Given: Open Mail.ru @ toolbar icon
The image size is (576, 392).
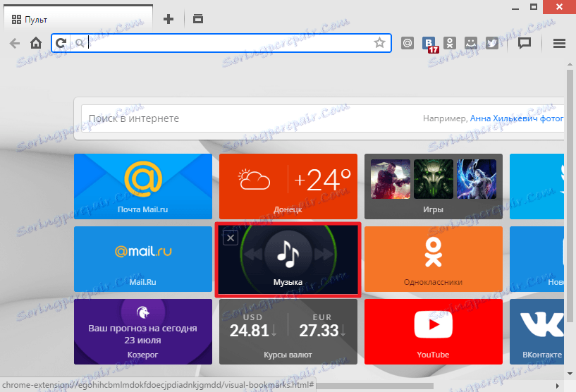Looking at the screenshot, I should click(408, 43).
